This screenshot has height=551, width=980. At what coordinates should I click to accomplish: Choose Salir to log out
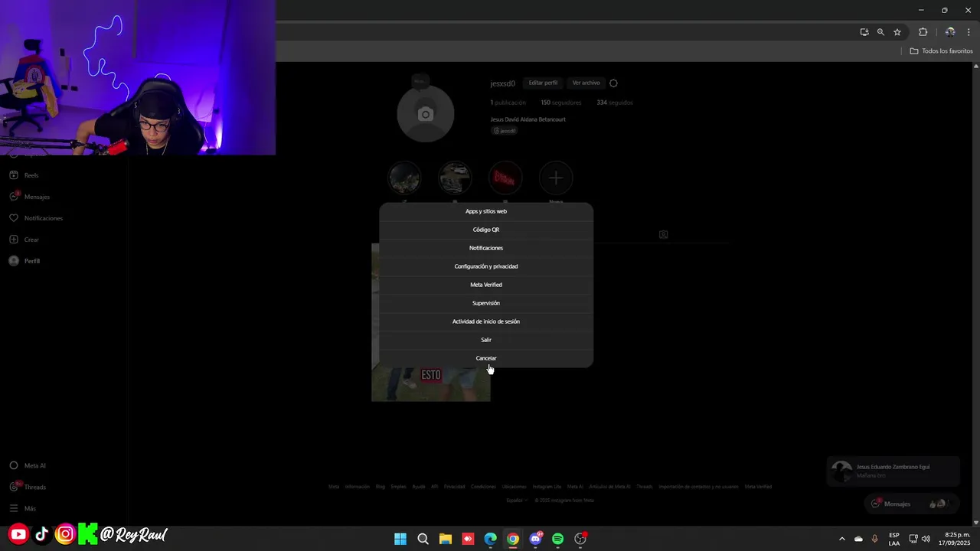click(x=486, y=340)
